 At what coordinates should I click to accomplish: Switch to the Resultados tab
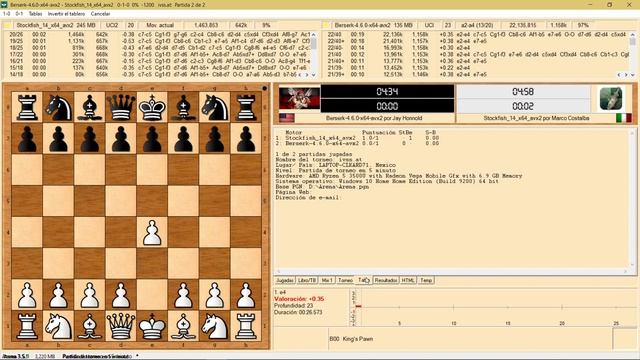coord(386,280)
